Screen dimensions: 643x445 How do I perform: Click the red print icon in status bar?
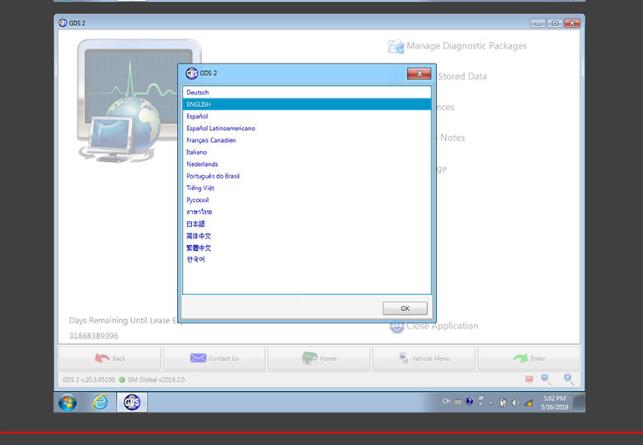pos(529,380)
